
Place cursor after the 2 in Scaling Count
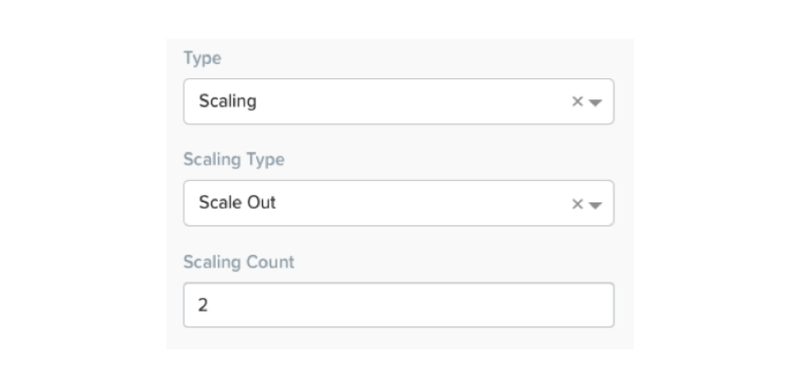coord(209,305)
